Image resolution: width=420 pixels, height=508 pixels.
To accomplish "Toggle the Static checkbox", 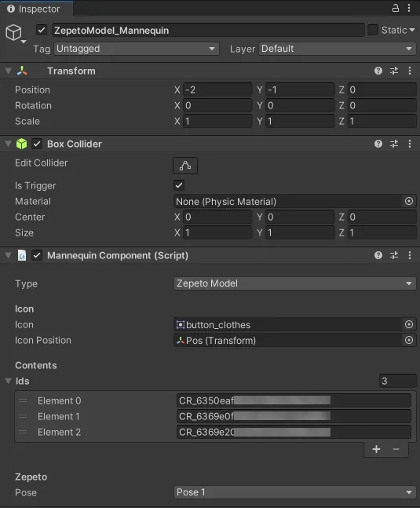I will click(373, 30).
